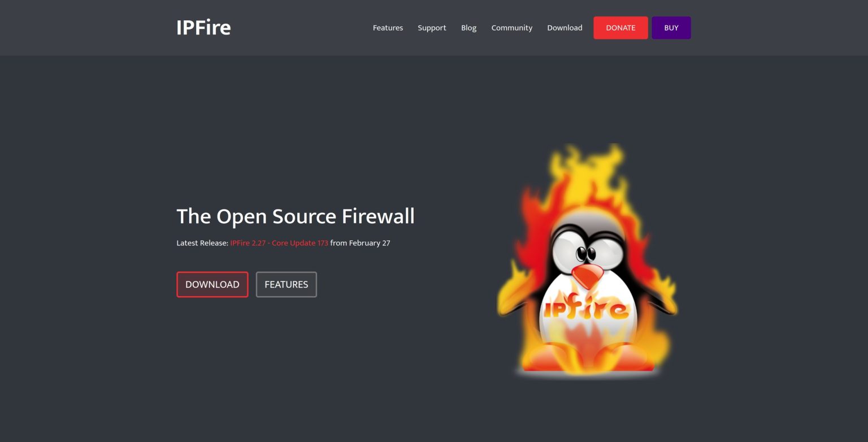This screenshot has height=442, width=868.
Task: Click the "Latest Release:" label text
Action: coord(202,243)
